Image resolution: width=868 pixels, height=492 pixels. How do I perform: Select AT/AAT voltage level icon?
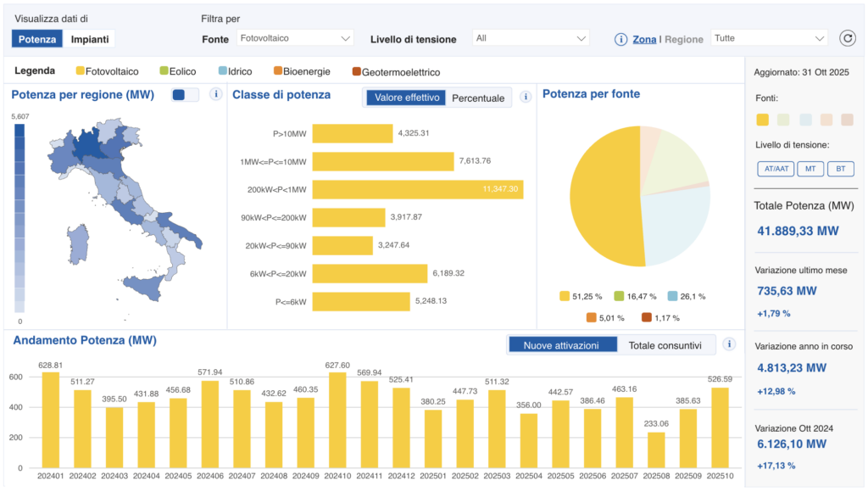point(776,169)
